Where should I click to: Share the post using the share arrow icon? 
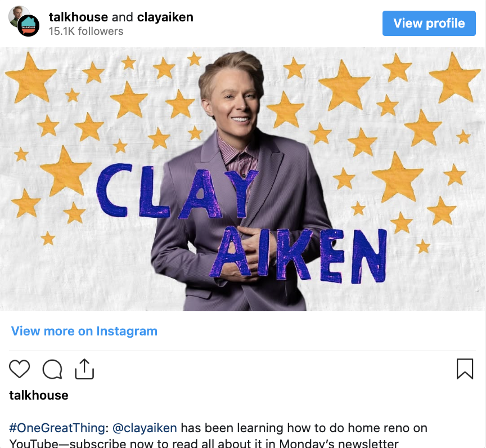[x=84, y=369]
